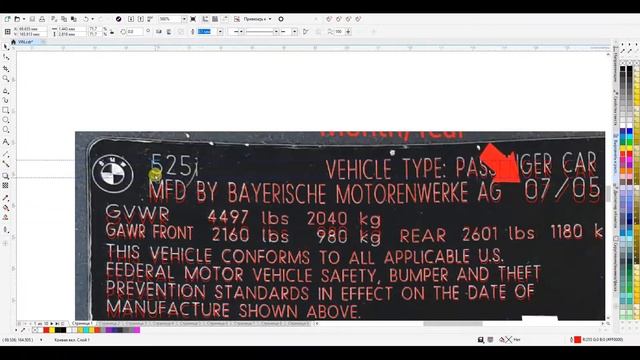Viewport: 640px width, 360px height.
Task: Click the Copy icon in the toolbar
Action: pos(64,19)
